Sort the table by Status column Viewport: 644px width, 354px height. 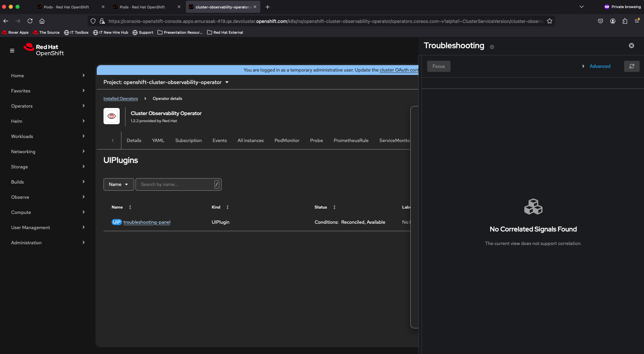pyautogui.click(x=334, y=207)
